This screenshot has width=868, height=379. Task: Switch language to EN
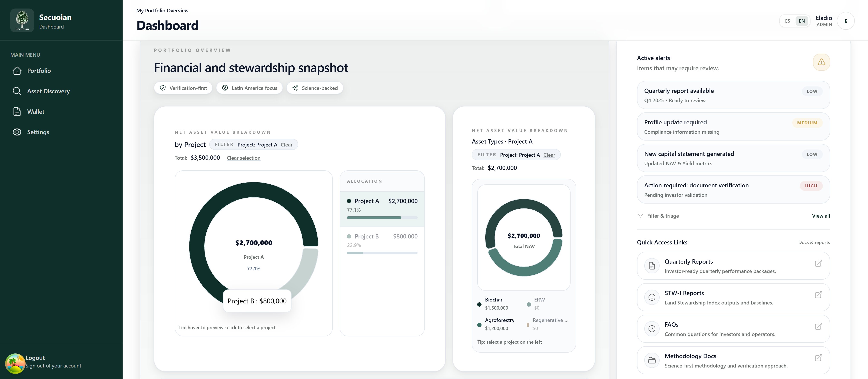click(x=802, y=21)
